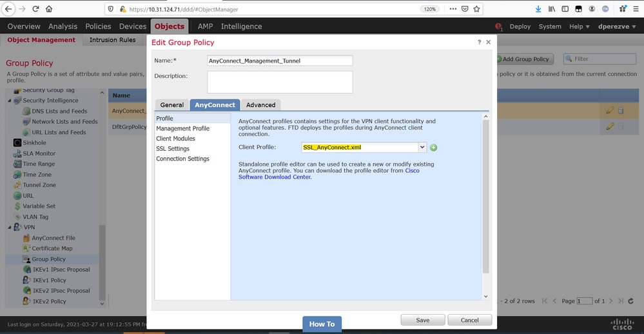
Task: Click the Save button
Action: (x=423, y=320)
